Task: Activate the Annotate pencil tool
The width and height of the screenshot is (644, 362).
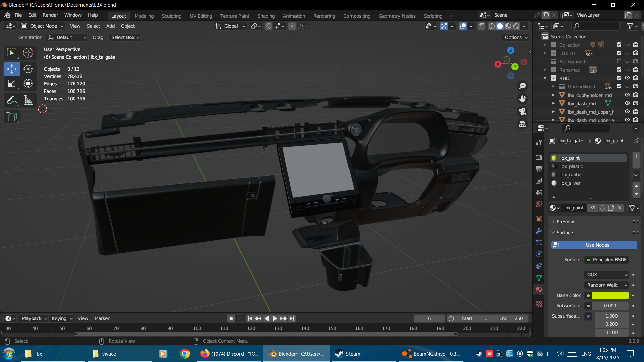Action: (x=11, y=100)
